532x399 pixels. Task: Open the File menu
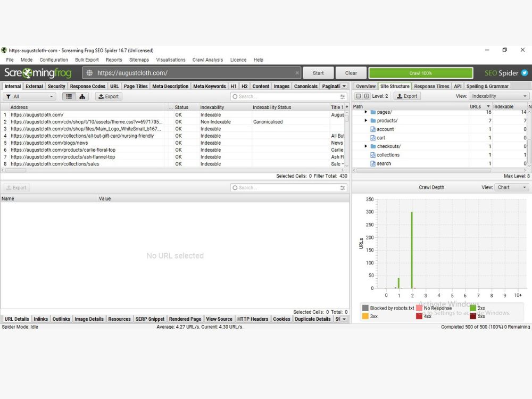click(x=10, y=60)
